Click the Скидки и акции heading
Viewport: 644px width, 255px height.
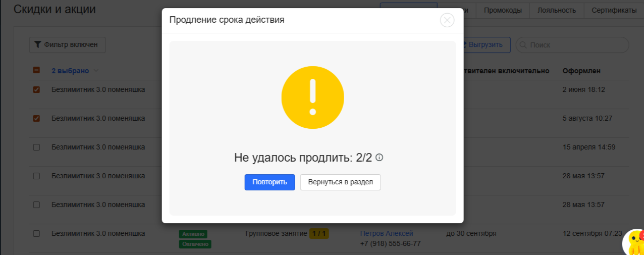click(55, 9)
